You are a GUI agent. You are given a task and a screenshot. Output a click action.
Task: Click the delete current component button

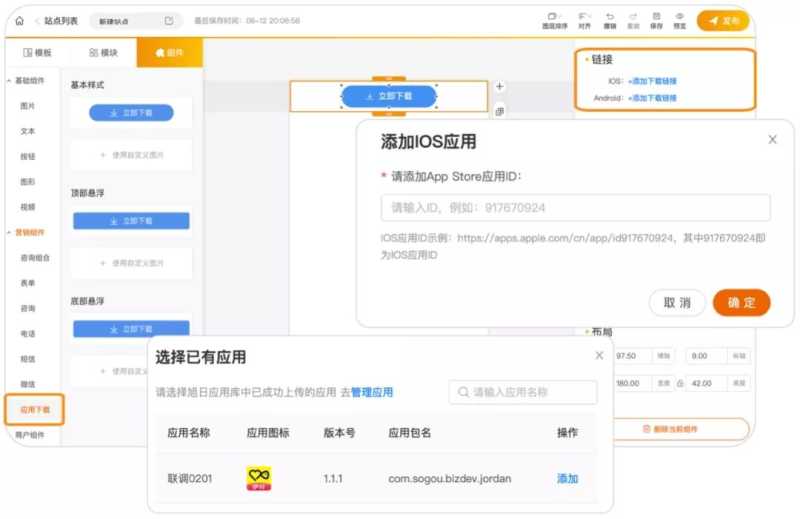click(x=670, y=429)
